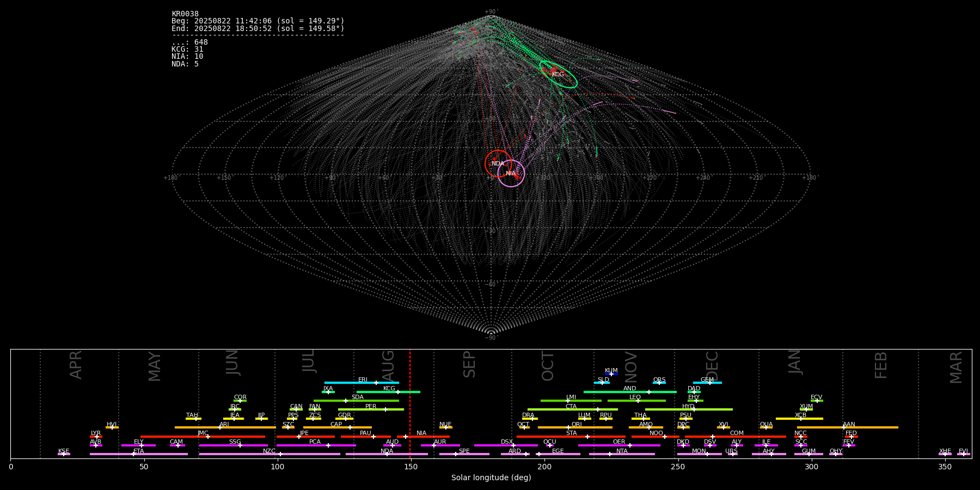The width and height of the screenshot is (980, 490).
Task: Click the LEO shower bar in timeline
Action: 636,401
